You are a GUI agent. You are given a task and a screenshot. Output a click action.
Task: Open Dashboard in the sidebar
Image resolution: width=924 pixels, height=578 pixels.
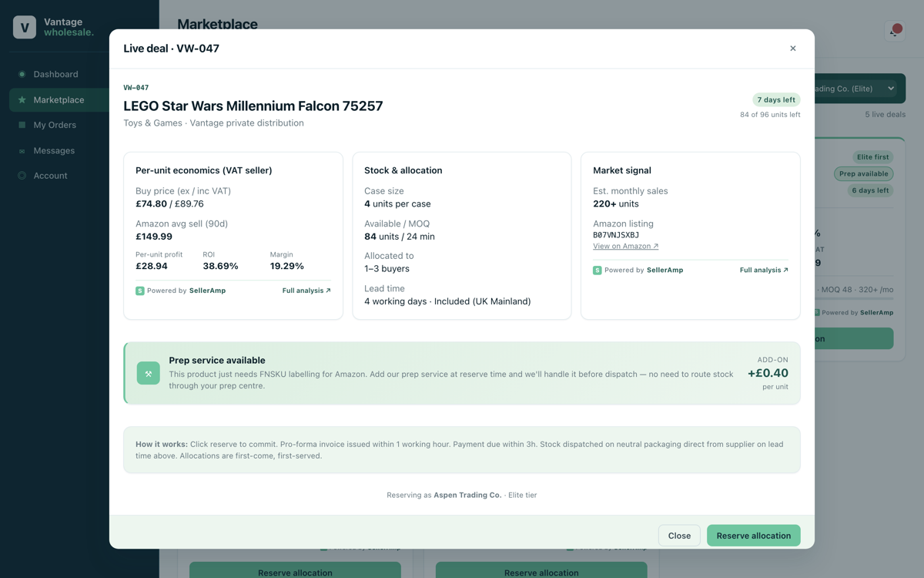[x=55, y=74]
